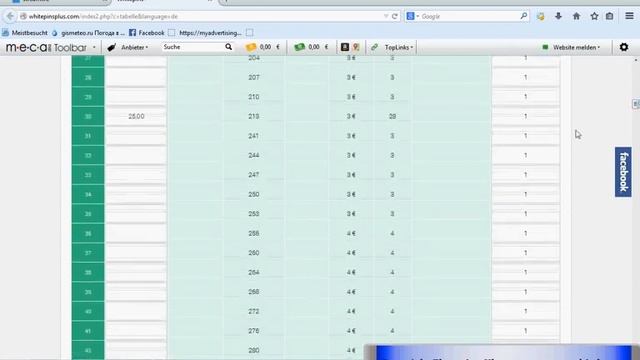
Task: Click the magnifier in the Suche box
Action: 229,47
